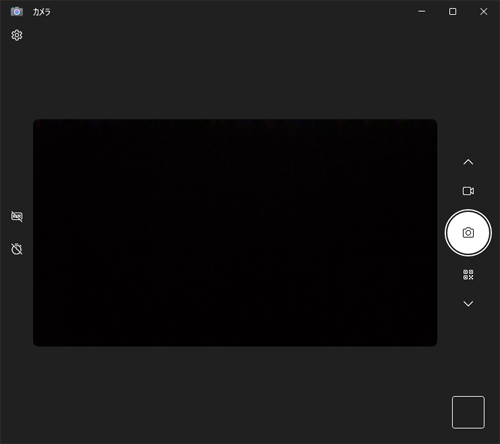Viewport: 500px width, 444px height.
Task: Enable HDR using the crossed-out HDR icon
Action: point(17,216)
